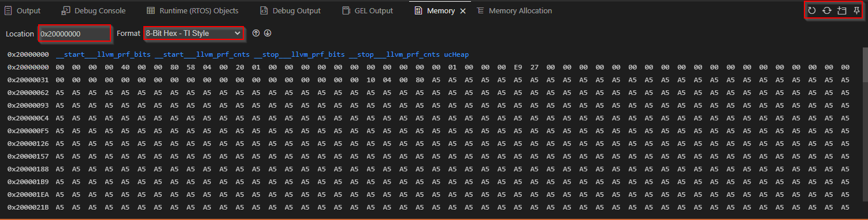
Task: Close the Memory tab
Action: pyautogui.click(x=463, y=11)
